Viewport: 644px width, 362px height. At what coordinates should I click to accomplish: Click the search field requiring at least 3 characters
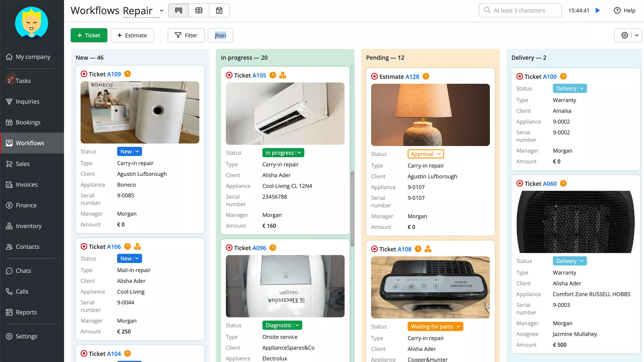[x=520, y=10]
